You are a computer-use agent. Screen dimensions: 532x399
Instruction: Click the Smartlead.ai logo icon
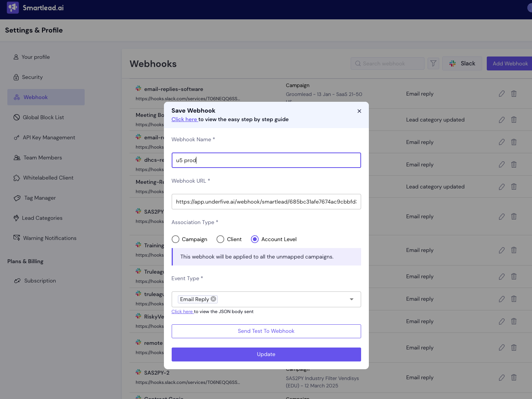point(13,7)
